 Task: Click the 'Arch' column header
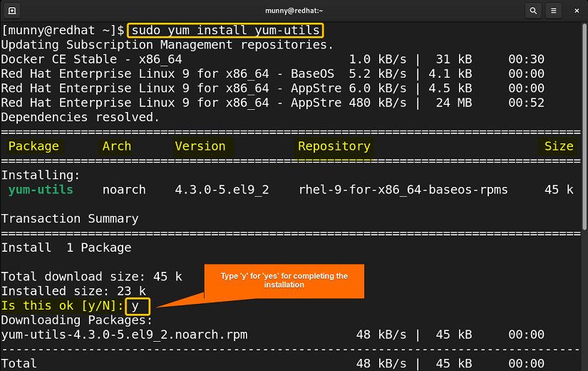[x=117, y=146]
